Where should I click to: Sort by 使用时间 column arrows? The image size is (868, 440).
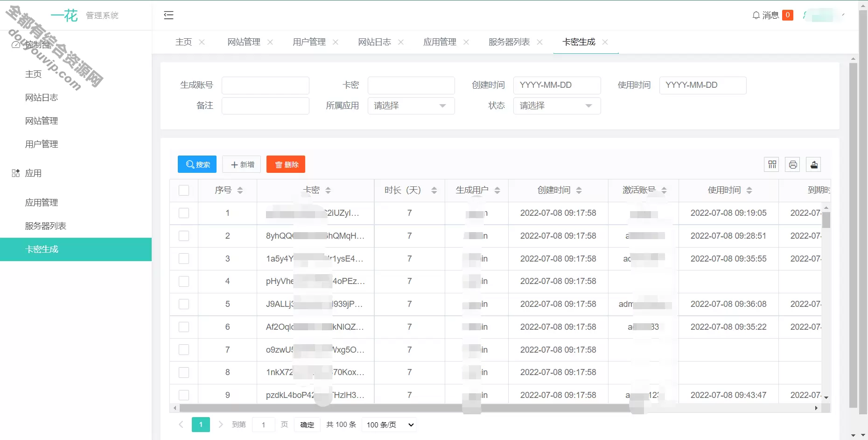pyautogui.click(x=749, y=190)
